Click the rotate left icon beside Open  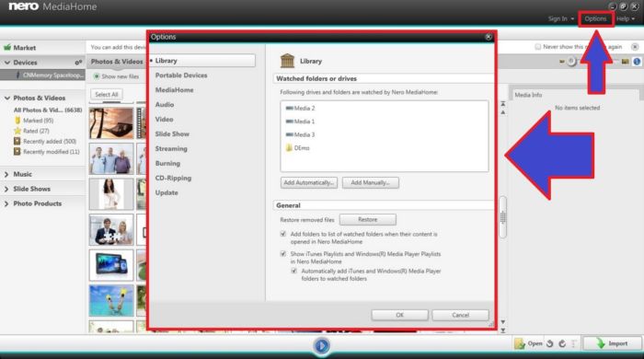[x=550, y=343]
